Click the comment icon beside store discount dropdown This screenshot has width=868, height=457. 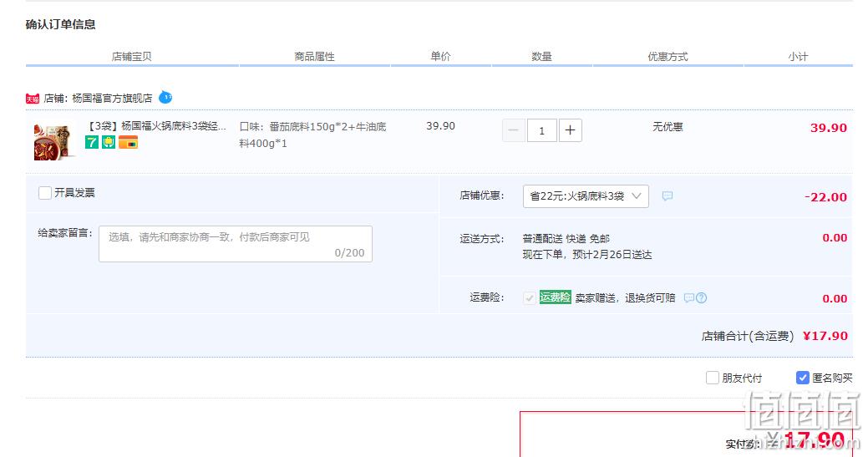pos(667,195)
